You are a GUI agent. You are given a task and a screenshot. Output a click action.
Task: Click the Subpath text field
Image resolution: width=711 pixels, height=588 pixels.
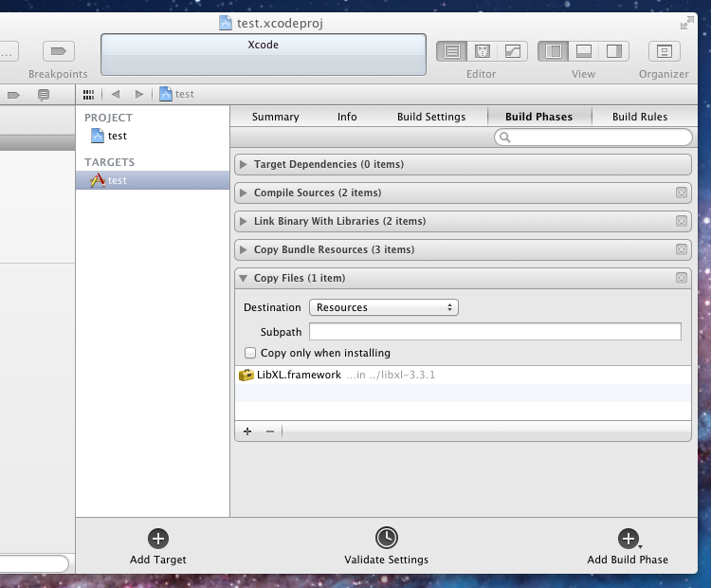495,332
